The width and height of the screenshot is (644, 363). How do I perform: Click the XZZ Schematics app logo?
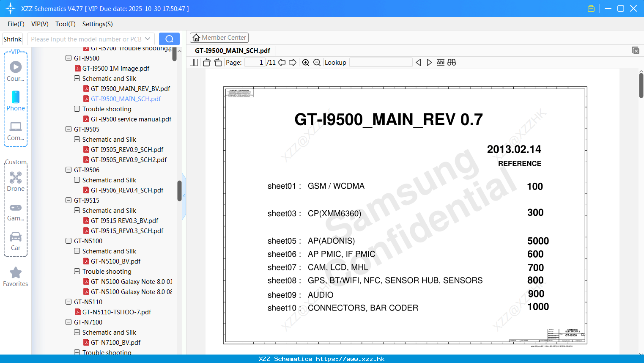11,8
